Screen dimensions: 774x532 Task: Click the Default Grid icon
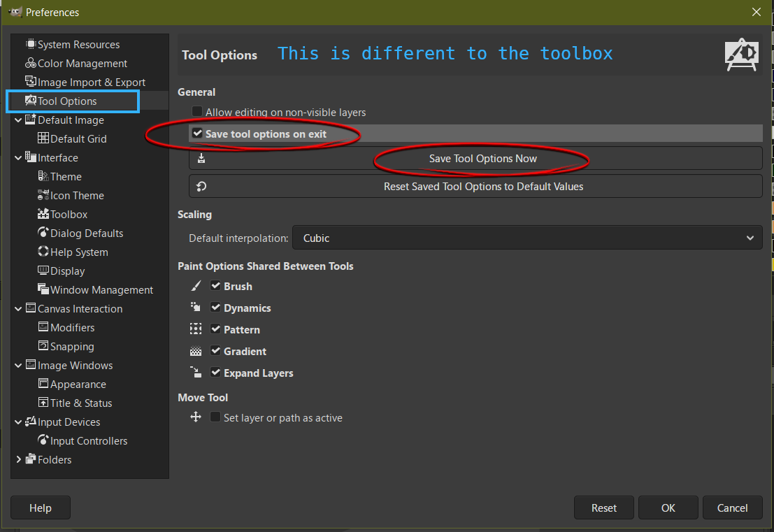pyautogui.click(x=43, y=138)
